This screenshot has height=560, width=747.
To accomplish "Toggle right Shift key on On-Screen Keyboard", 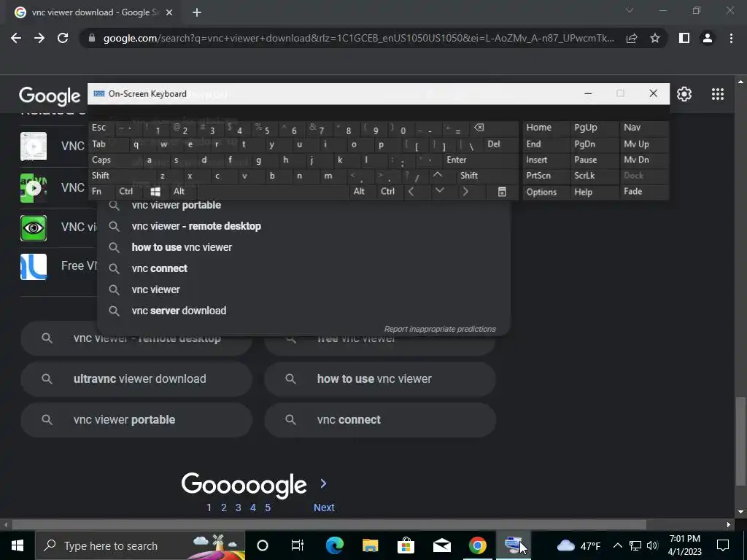I will point(469,175).
